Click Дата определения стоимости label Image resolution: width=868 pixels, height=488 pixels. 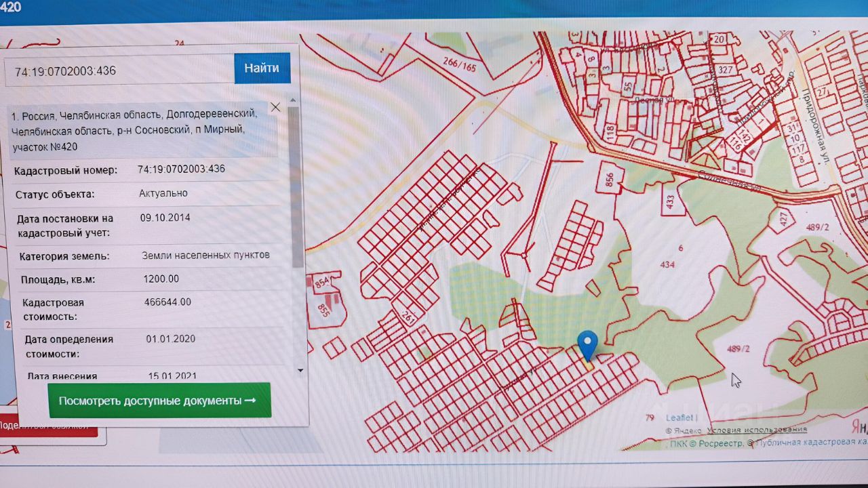click(69, 346)
